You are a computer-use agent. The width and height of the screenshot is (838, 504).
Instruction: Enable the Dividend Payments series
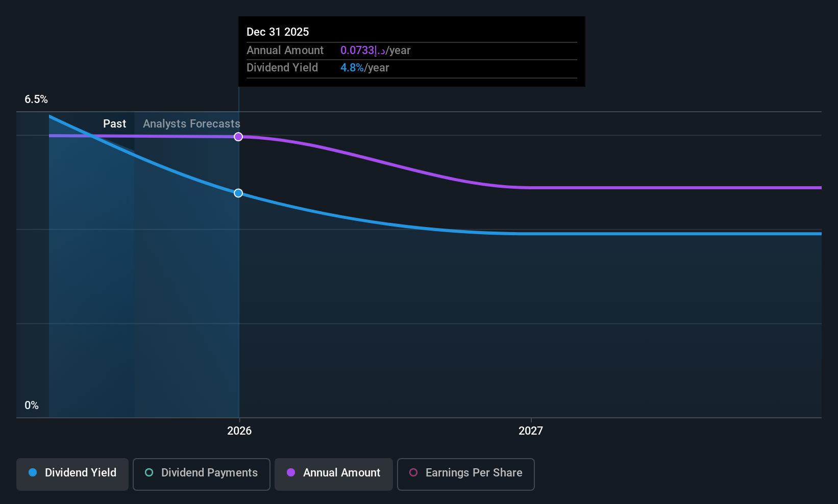pyautogui.click(x=201, y=474)
